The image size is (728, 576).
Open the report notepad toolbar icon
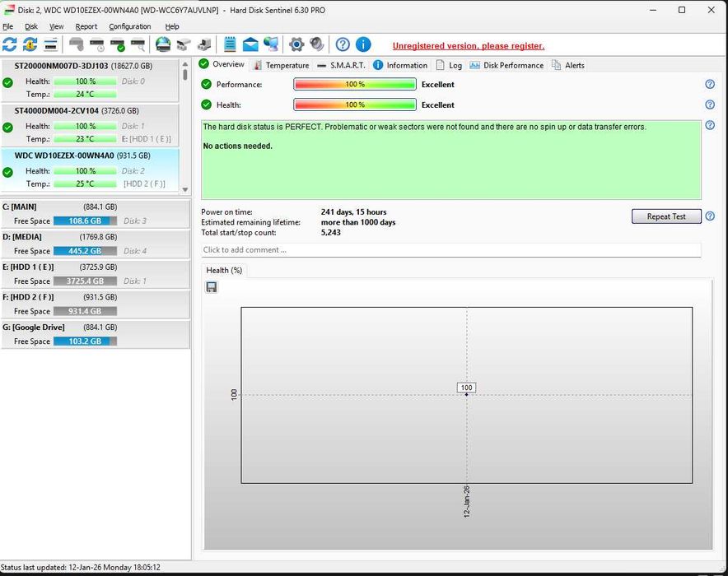tap(230, 44)
